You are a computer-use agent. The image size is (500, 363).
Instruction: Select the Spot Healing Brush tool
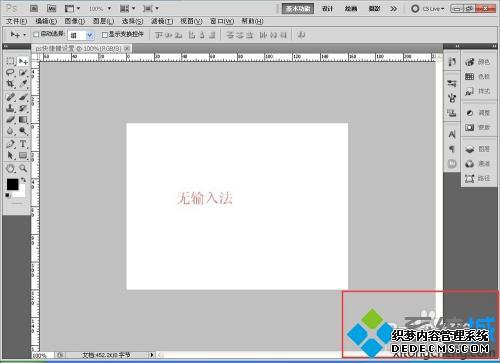point(10,97)
